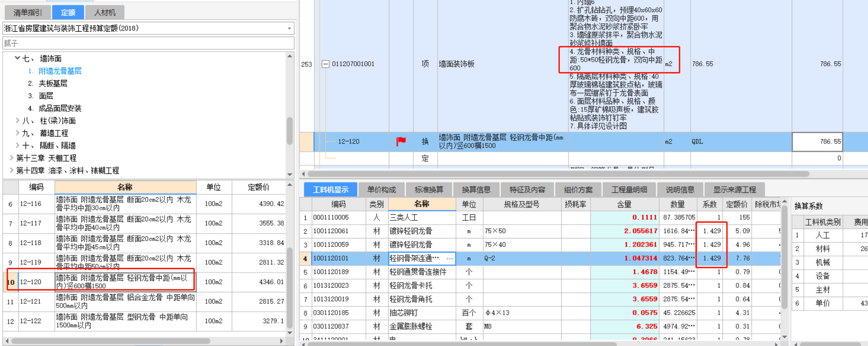Collapse item 011207001001 with the minus box
Viewport: 868px width, 346px height.
(x=326, y=64)
